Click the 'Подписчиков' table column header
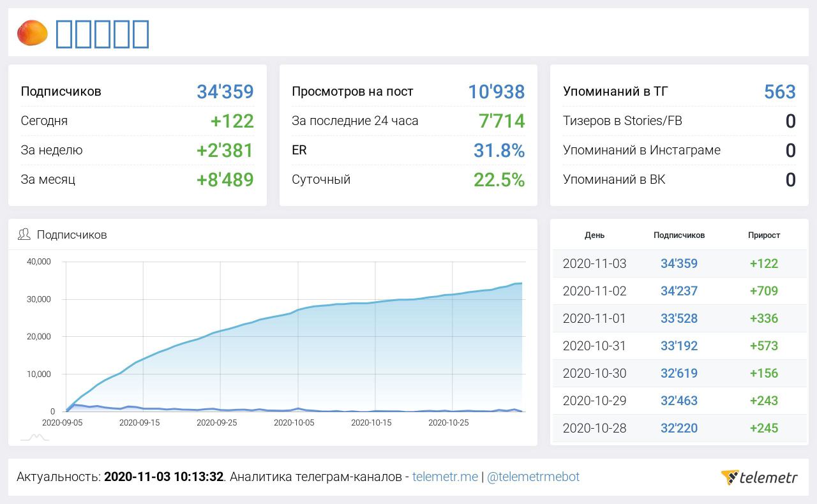Screen dimensions: 817x504 679,235
